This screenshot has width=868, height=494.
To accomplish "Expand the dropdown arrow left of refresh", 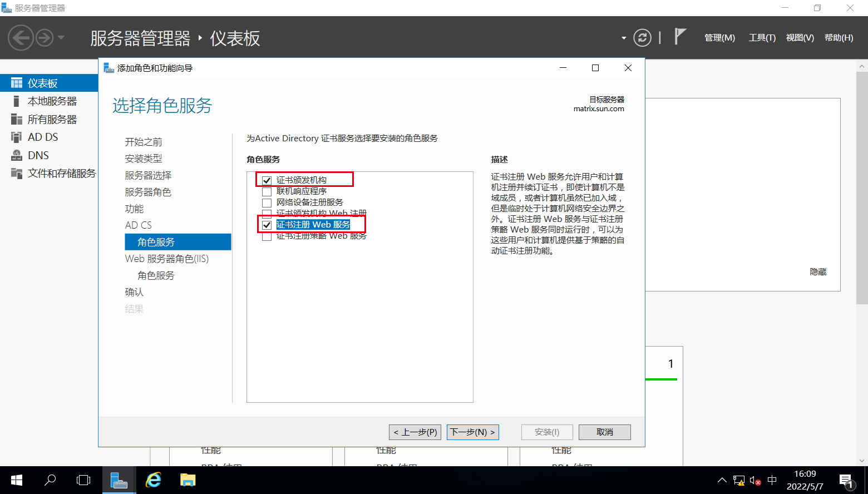I will pyautogui.click(x=624, y=38).
